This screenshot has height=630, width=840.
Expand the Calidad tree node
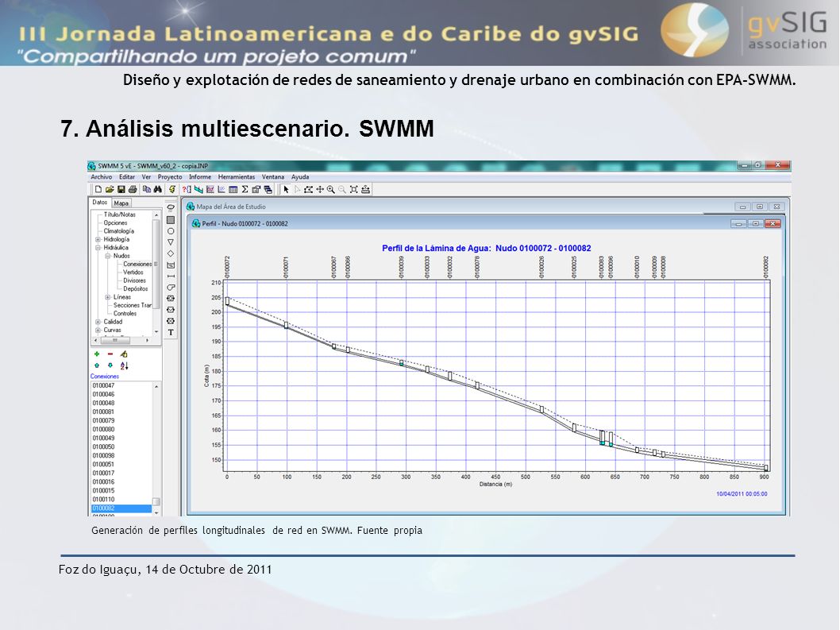click(x=98, y=323)
